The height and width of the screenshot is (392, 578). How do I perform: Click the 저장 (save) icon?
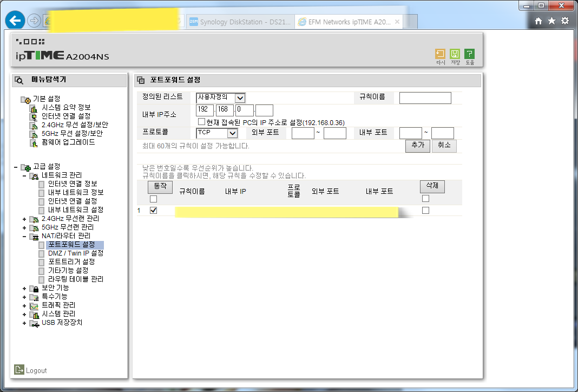[455, 55]
